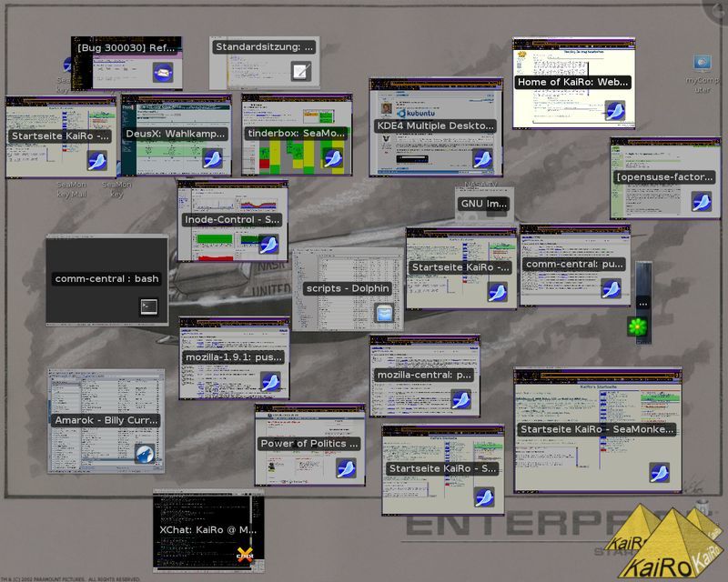The height and width of the screenshot is (582, 728).
Task: Click the Dolphin file manager icon on scripts window
Action: [384, 313]
